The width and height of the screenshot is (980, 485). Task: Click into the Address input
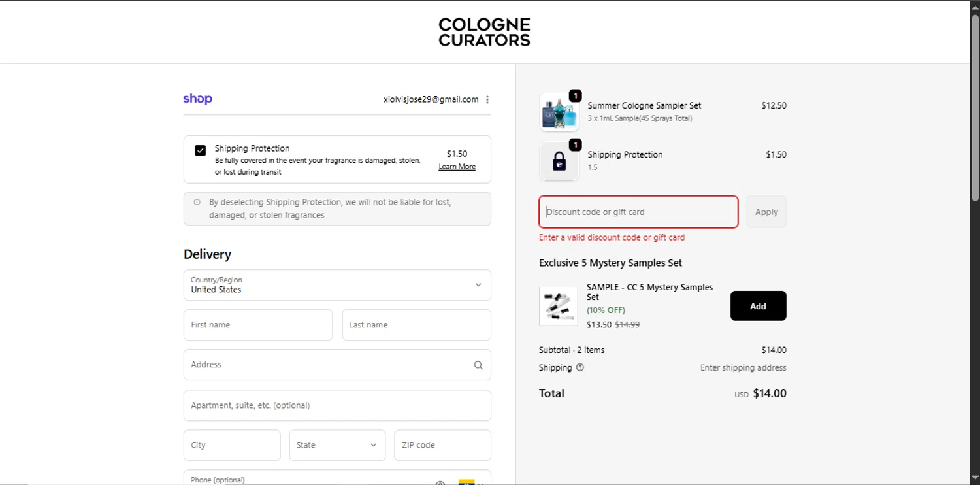337,365
